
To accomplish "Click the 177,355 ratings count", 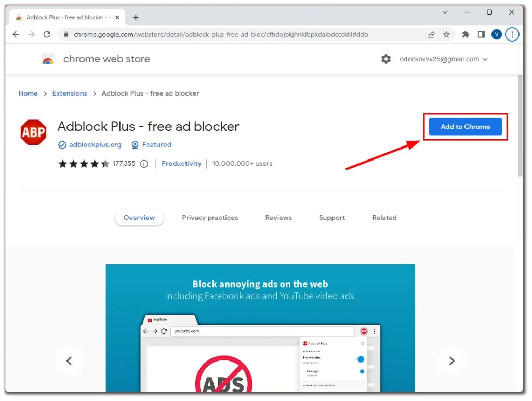I will tap(124, 164).
